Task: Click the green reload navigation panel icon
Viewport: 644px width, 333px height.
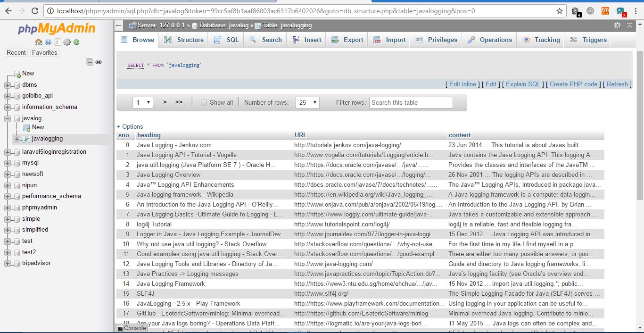Action: coord(76,42)
